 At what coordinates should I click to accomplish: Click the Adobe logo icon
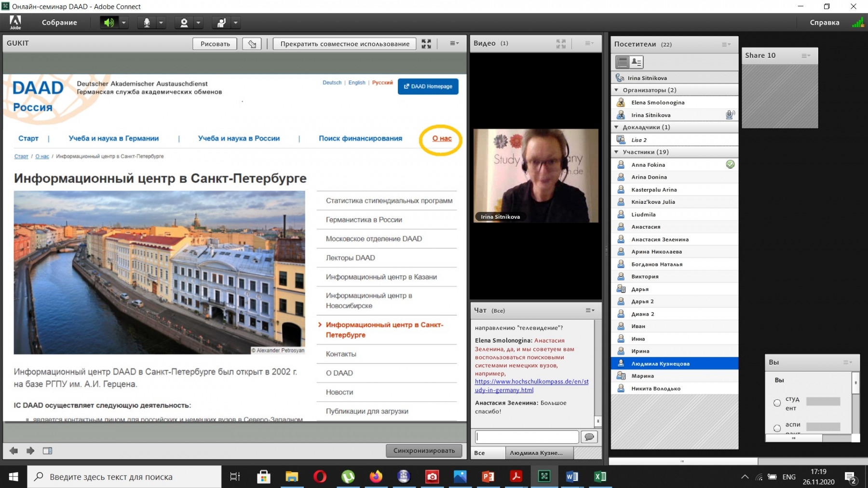[15, 22]
